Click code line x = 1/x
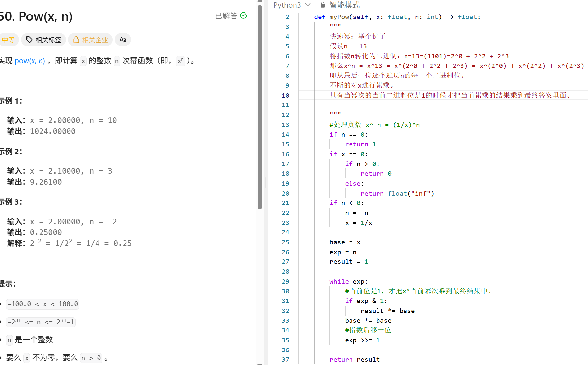The image size is (588, 365). point(358,223)
